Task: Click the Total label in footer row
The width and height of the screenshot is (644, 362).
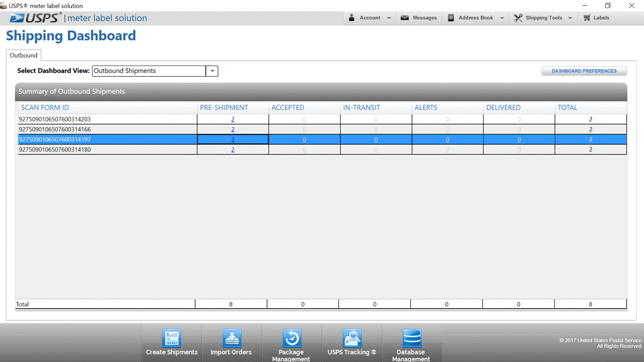Action: click(x=22, y=304)
